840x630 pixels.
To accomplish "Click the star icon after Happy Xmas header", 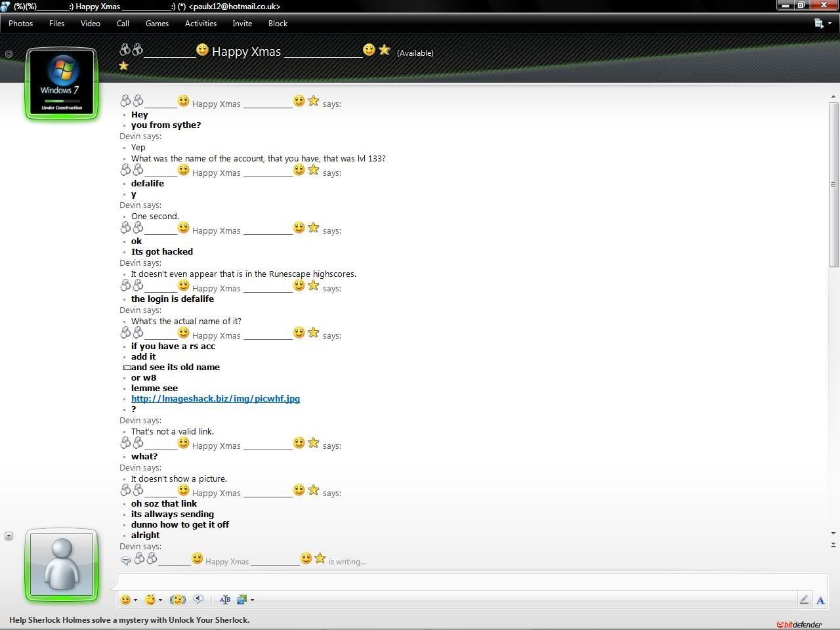I will pos(385,50).
